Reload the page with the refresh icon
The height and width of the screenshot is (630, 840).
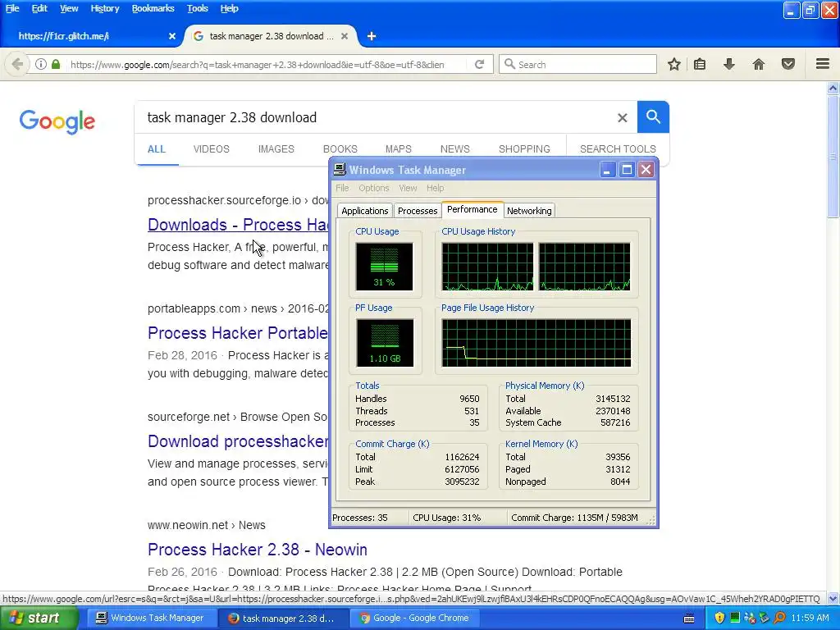coord(479,64)
